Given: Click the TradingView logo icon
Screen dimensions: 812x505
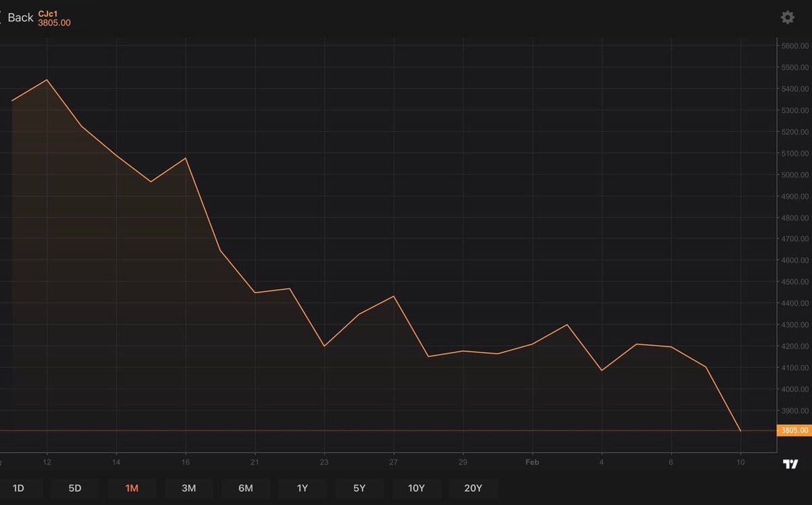Looking at the screenshot, I should point(790,464).
